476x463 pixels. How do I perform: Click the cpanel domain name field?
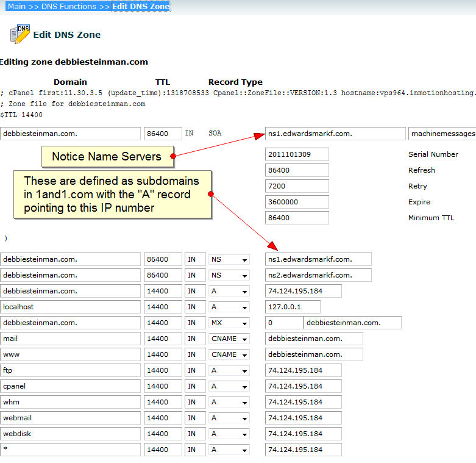(70, 386)
